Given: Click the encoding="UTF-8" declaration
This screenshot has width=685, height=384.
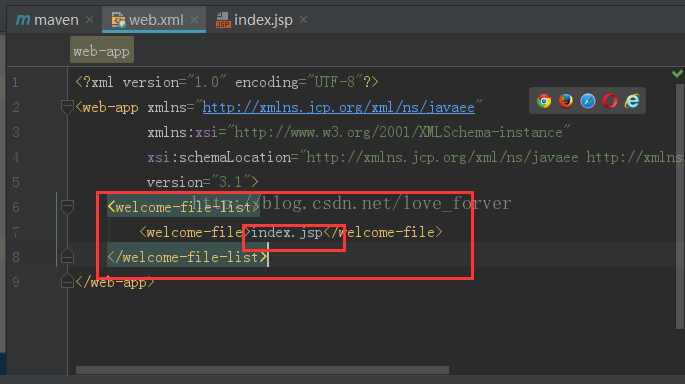Looking at the screenshot, I should point(299,82).
